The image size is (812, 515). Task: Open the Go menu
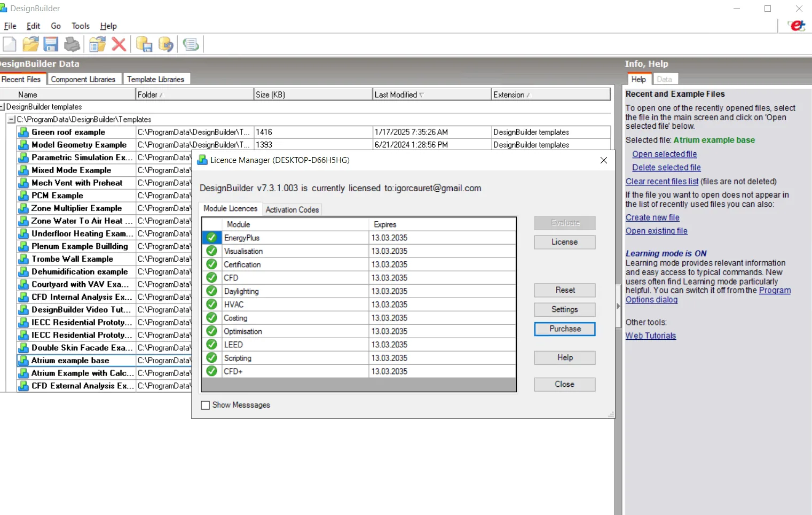click(x=56, y=26)
